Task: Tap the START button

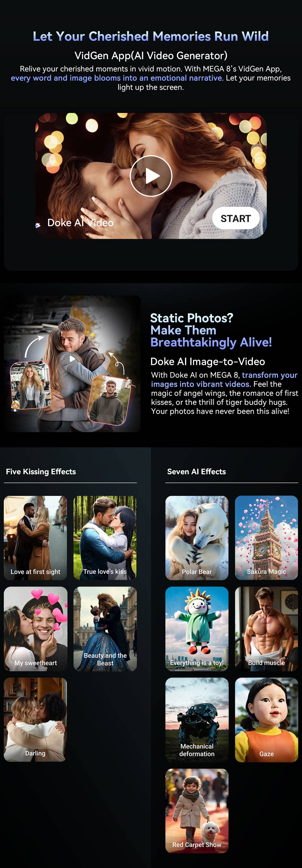Action: coord(236,218)
